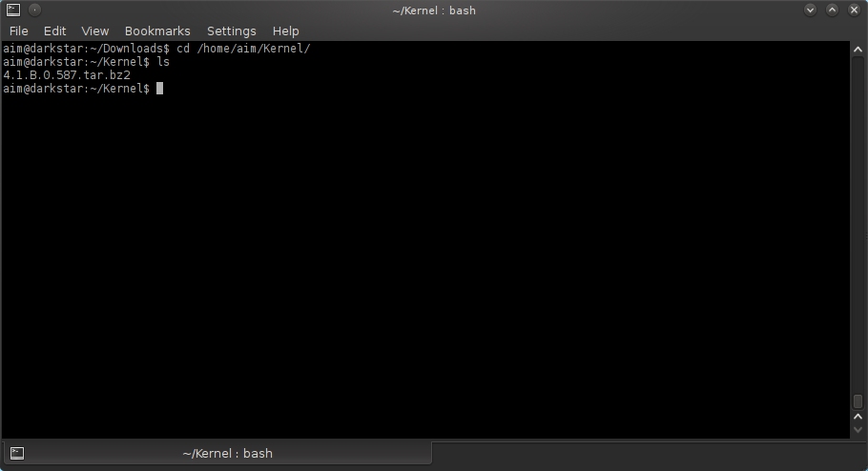Screen dimensions: 868x471
Task: Open the Bookmarks menu
Action: 157,31
